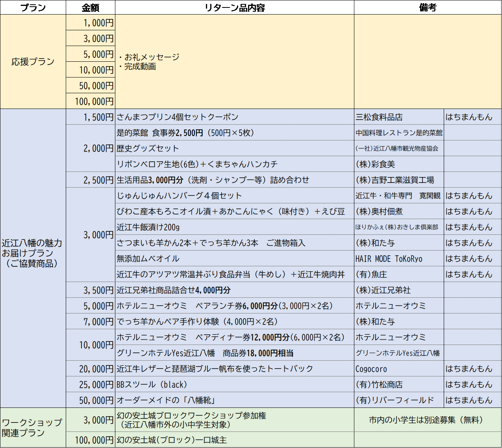Select the さんまつプリン4個セットクーポン cell

coord(178,117)
